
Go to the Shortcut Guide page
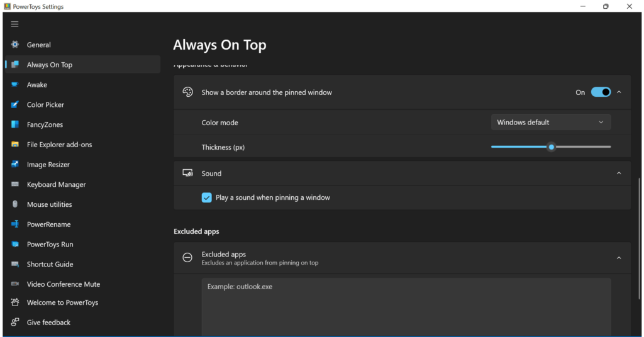click(82, 264)
